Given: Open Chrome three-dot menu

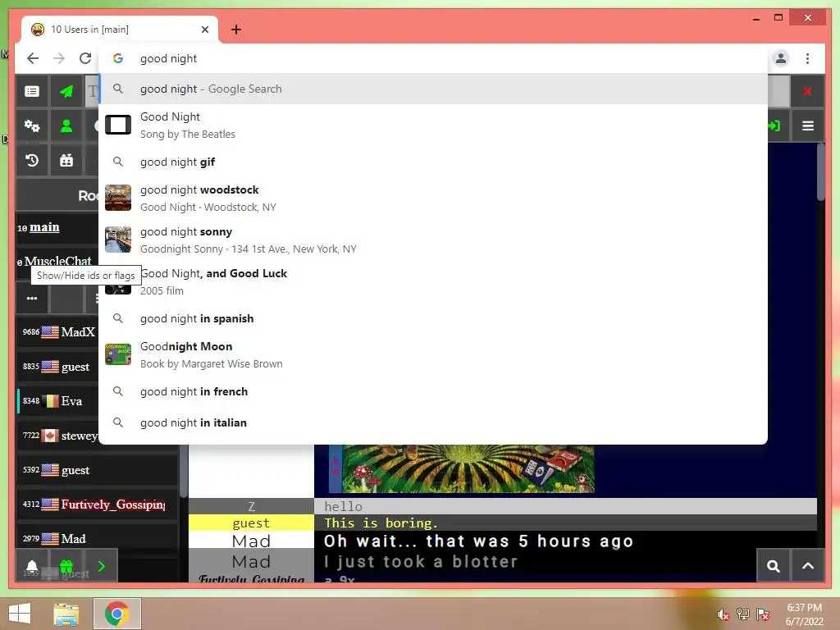Looking at the screenshot, I should coord(807,58).
